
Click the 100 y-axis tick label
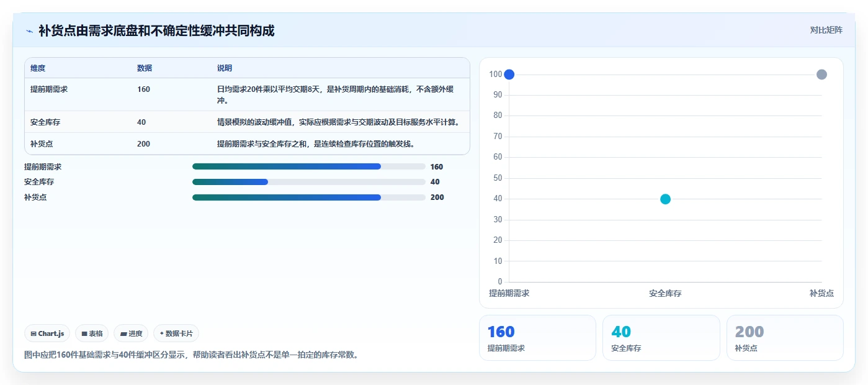coord(495,75)
